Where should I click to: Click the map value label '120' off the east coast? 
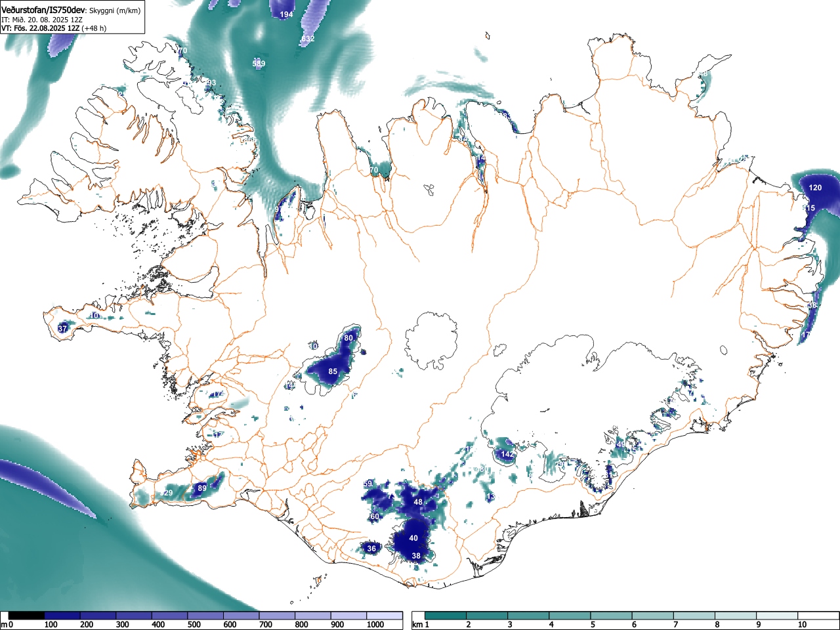click(815, 188)
